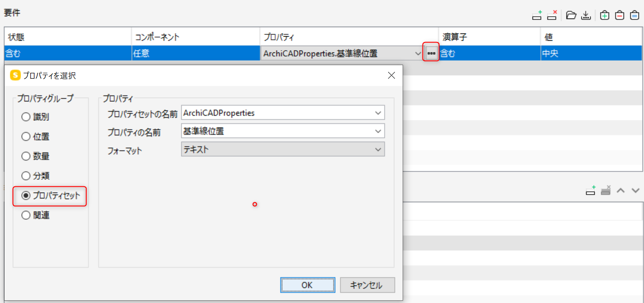
Task: Select the 数量 property group
Action: point(35,156)
